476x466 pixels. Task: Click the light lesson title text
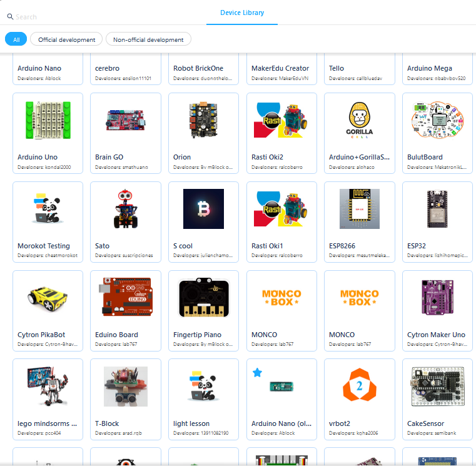[x=191, y=423]
